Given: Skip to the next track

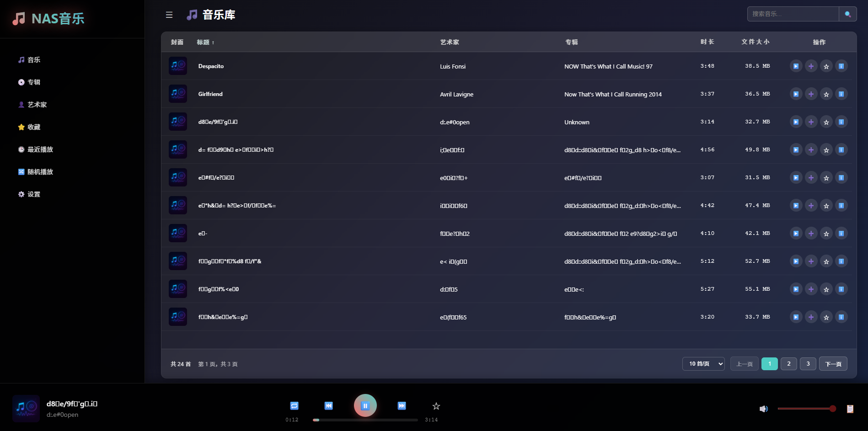Looking at the screenshot, I should coord(402,406).
